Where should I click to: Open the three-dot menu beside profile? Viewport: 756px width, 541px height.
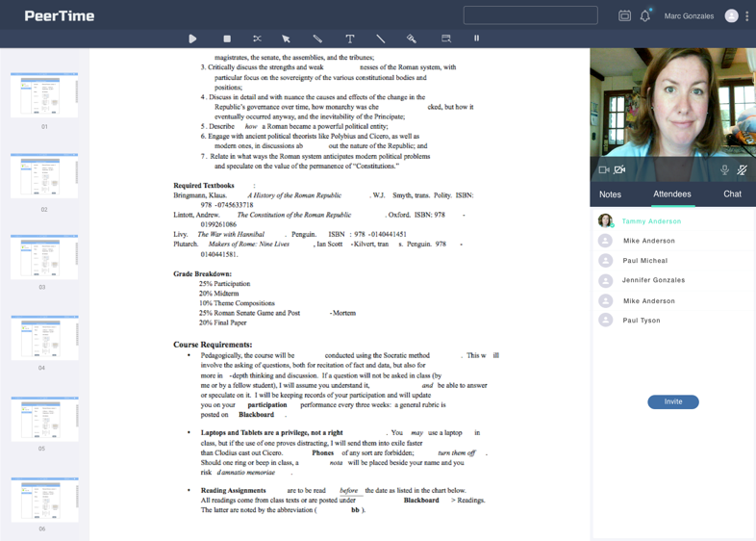[x=747, y=16]
